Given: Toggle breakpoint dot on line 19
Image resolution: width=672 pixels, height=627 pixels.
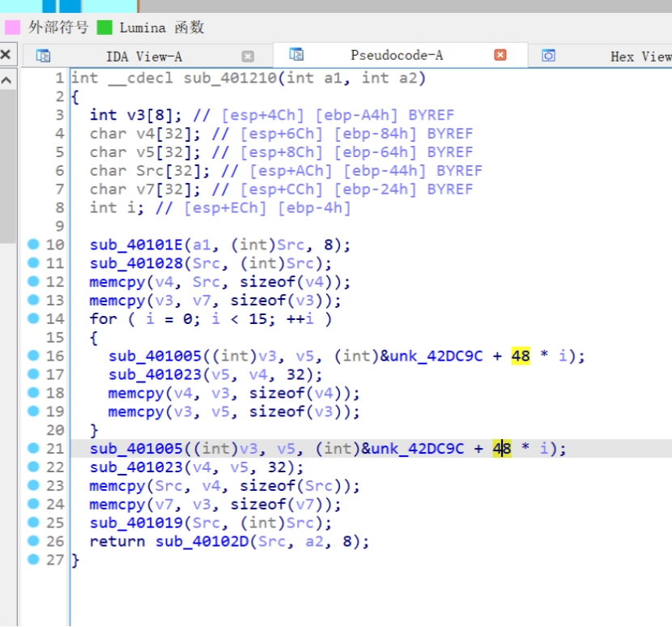Looking at the screenshot, I should [x=33, y=411].
